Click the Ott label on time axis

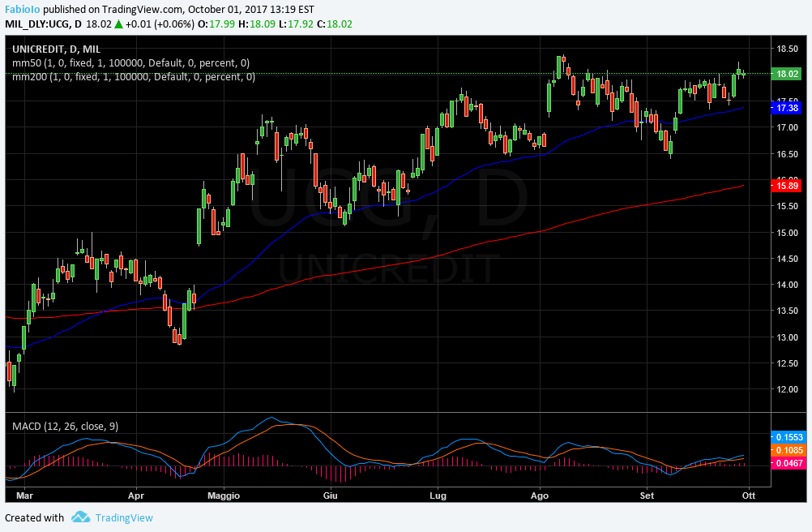click(749, 496)
